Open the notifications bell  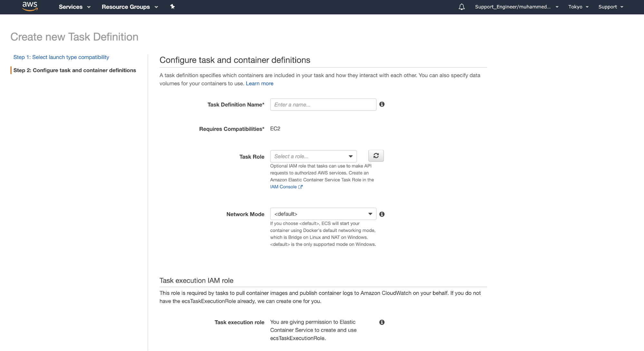pyautogui.click(x=462, y=7)
